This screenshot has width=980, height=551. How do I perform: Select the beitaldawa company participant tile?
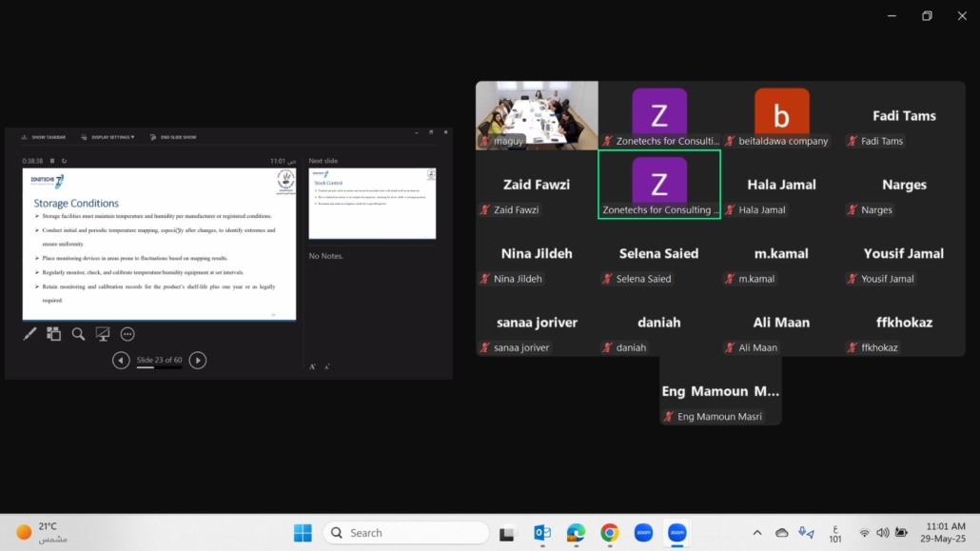pyautogui.click(x=781, y=115)
